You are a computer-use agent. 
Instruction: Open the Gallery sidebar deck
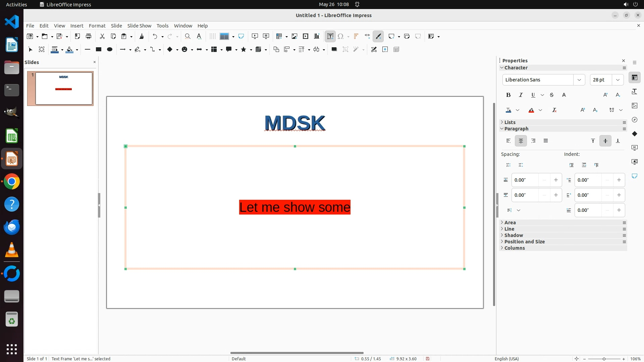634,106
